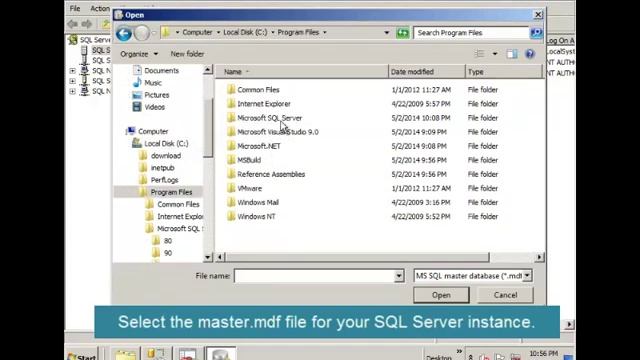Sort by the Name column header
This screenshot has height=360, width=640.
[302, 72]
